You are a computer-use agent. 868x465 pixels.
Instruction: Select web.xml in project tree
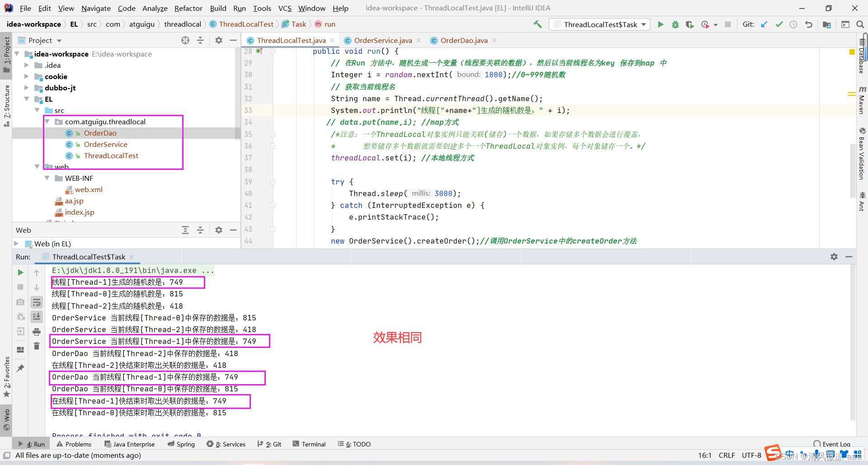click(89, 189)
